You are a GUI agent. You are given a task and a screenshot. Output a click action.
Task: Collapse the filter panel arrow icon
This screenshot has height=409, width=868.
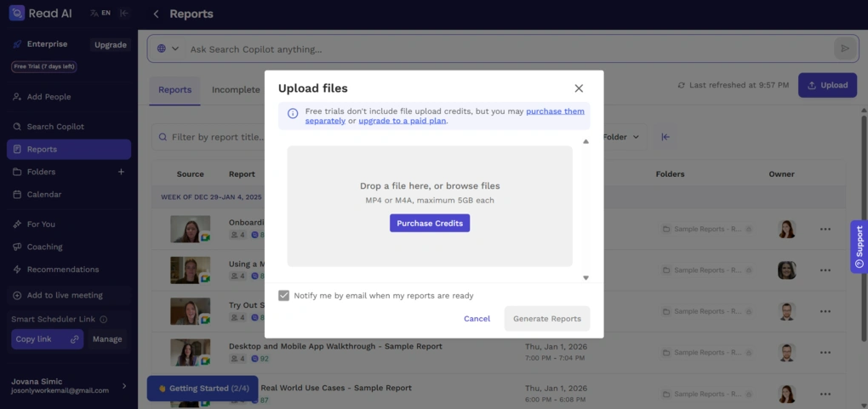666,137
